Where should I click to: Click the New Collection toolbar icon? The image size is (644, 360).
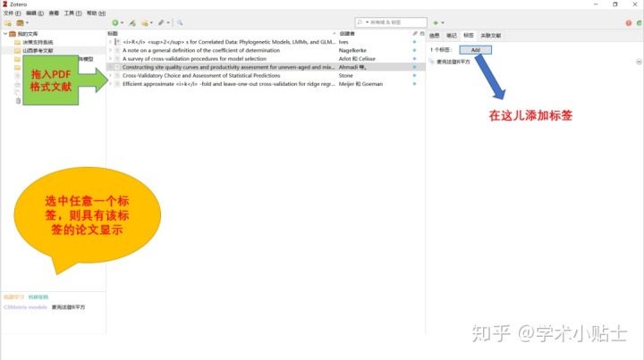(x=8, y=23)
